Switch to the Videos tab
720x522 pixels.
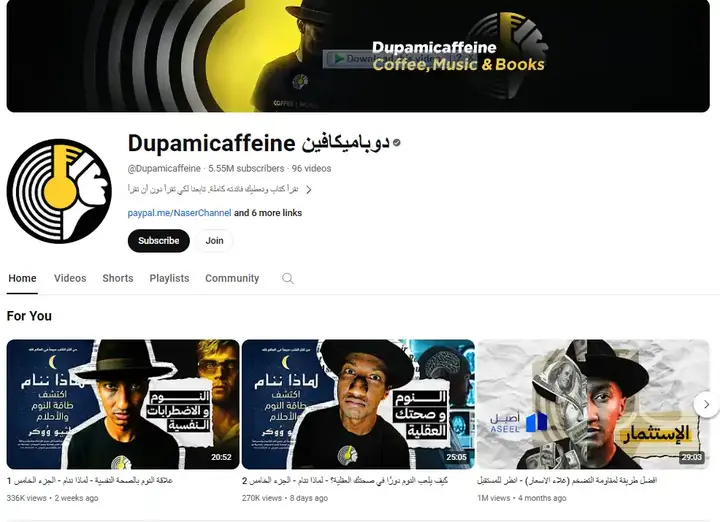tap(70, 279)
